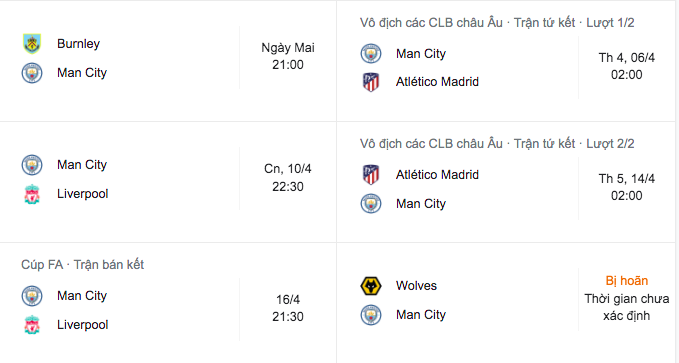Screen dimensions: 679x363
Task: Click Atlético Madrid crest in second-leg match
Action: click(371, 175)
